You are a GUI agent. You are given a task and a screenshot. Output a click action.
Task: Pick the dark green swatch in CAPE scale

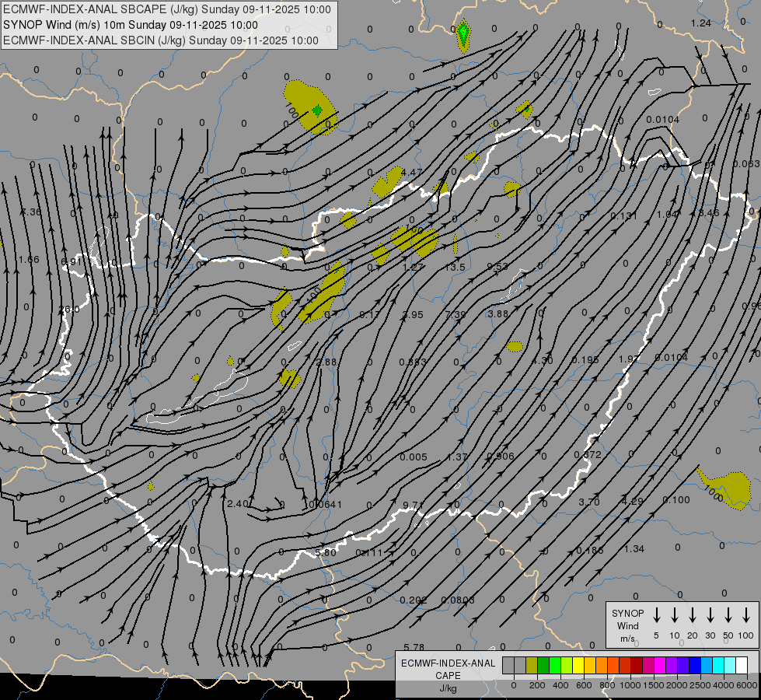(543, 665)
